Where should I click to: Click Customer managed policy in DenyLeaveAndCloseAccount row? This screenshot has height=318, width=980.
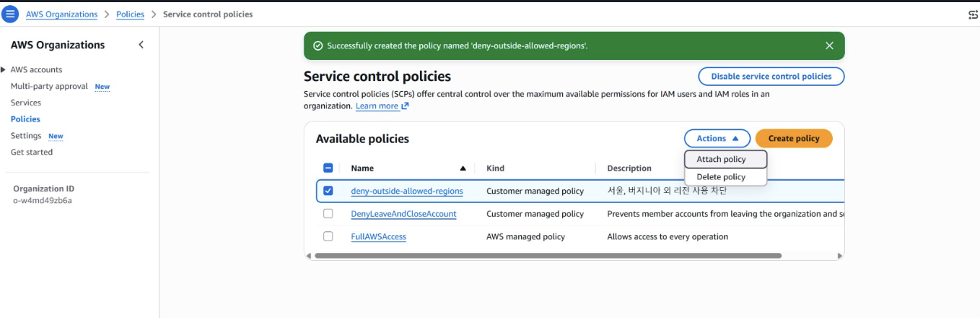coord(535,214)
